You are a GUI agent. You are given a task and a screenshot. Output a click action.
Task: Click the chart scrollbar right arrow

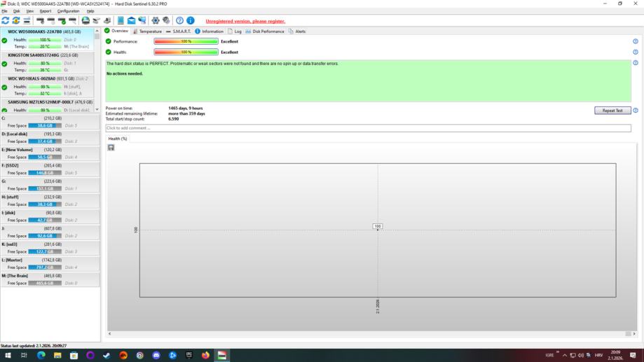634,334
